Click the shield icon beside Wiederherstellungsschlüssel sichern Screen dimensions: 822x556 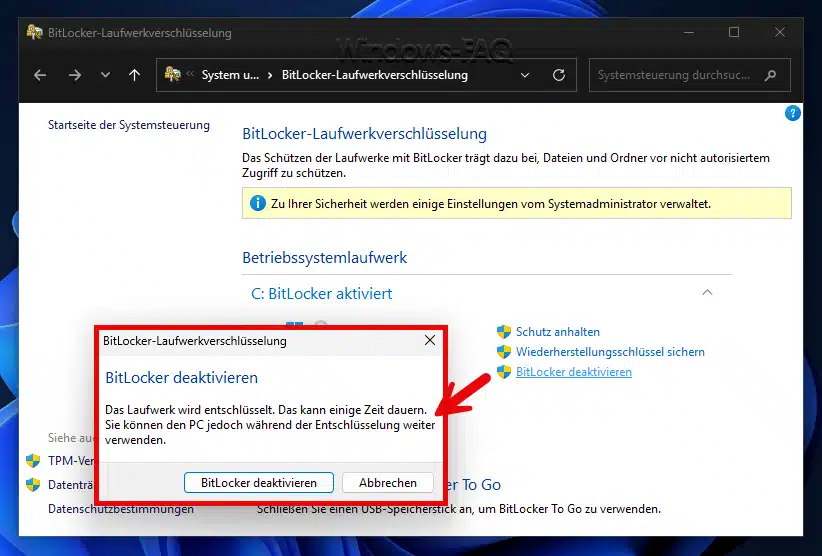click(x=504, y=352)
